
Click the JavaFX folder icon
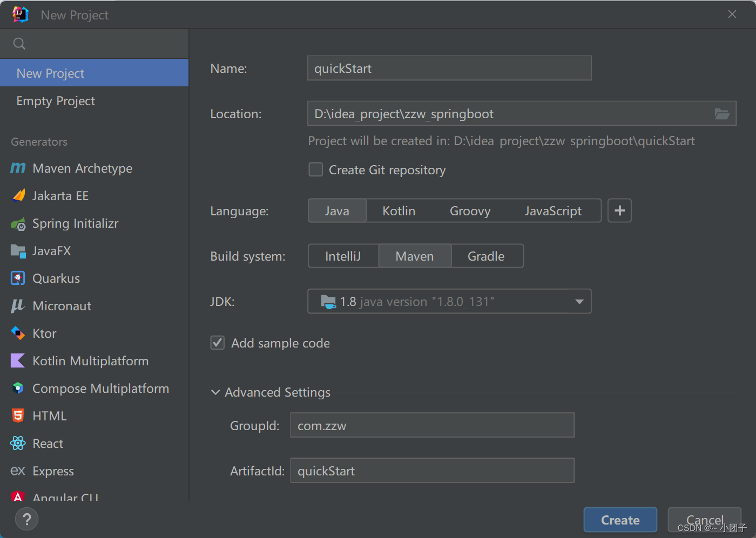coord(18,251)
